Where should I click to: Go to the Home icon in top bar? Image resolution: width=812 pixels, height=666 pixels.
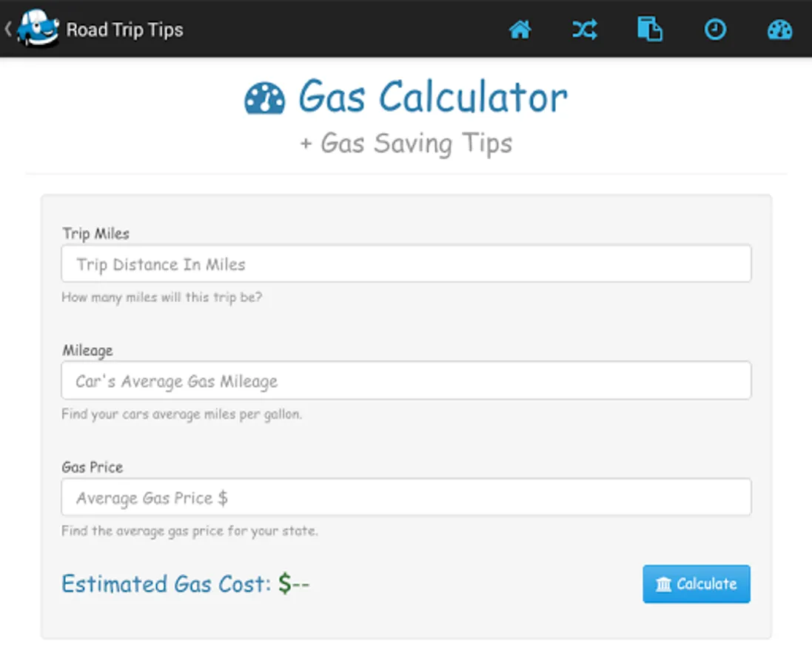coord(520,30)
